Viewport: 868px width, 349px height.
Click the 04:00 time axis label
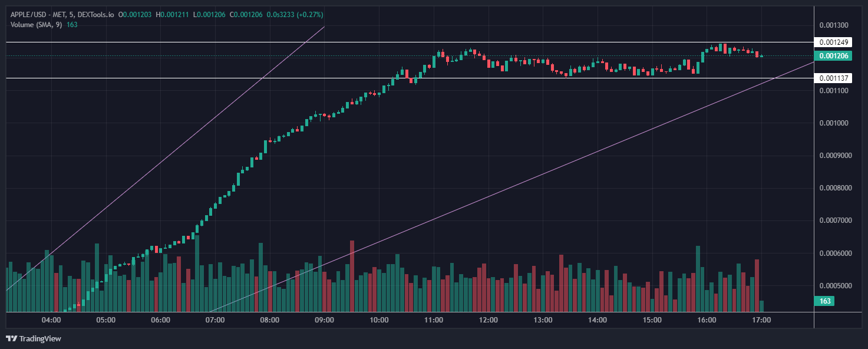coord(51,320)
